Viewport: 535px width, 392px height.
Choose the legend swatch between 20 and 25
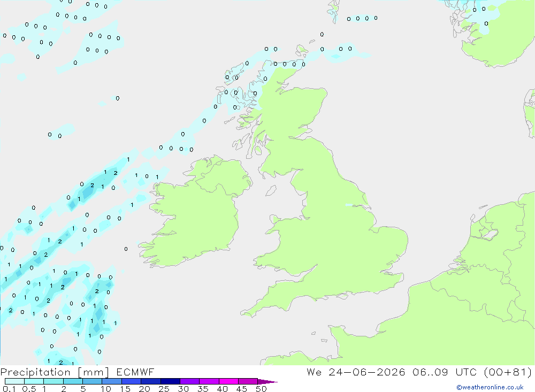[151, 381]
